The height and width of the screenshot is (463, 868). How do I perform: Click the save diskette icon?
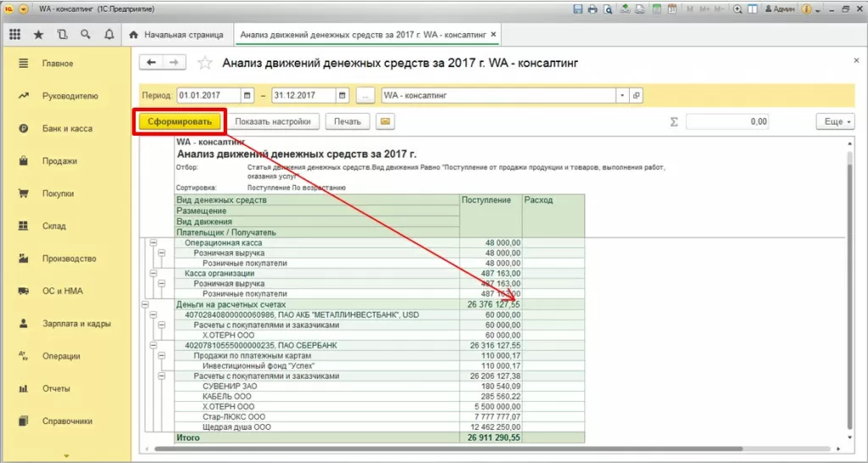(x=578, y=9)
